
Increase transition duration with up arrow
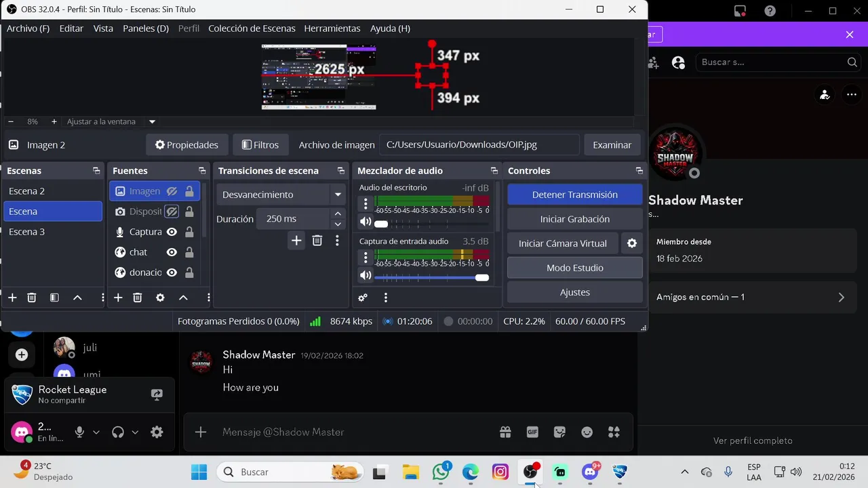click(338, 213)
